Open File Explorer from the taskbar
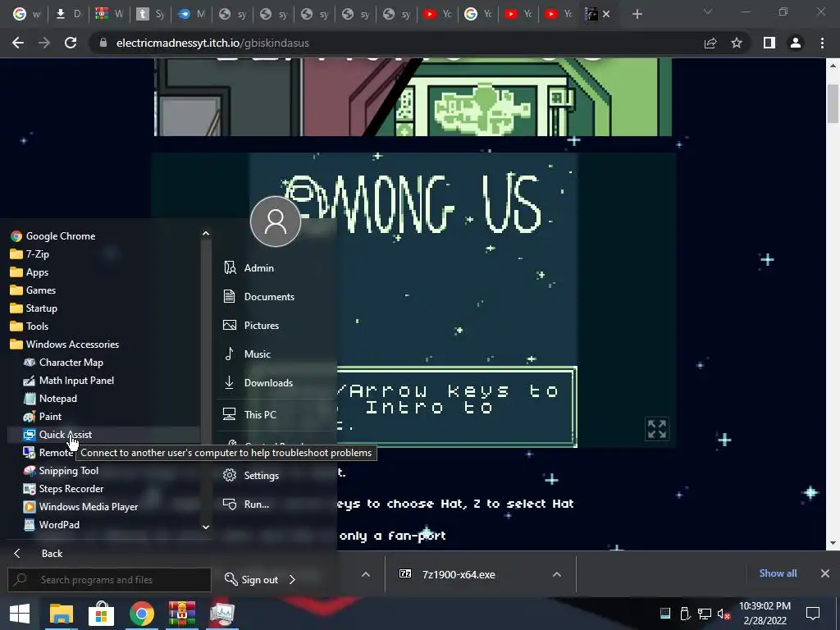This screenshot has height=630, width=840. click(61, 614)
